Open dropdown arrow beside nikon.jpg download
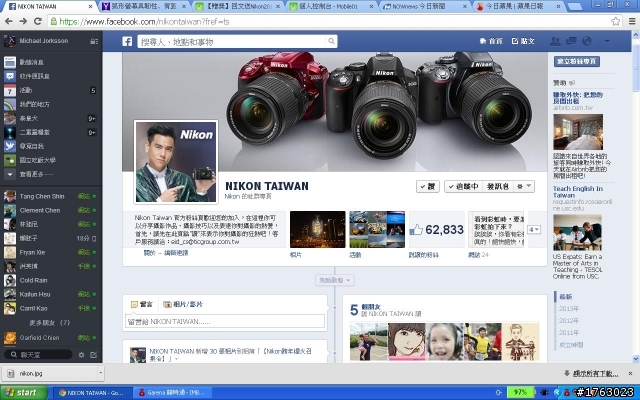The width and height of the screenshot is (640, 400). (100, 373)
